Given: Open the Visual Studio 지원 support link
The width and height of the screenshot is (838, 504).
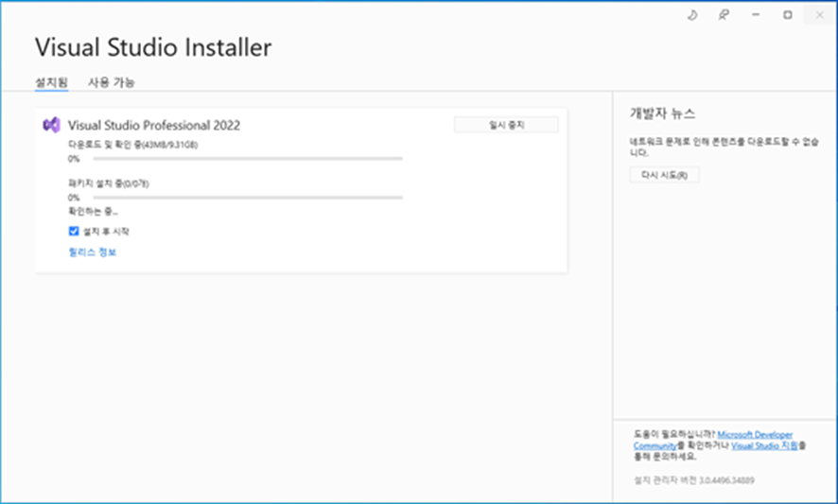Looking at the screenshot, I should click(x=764, y=445).
